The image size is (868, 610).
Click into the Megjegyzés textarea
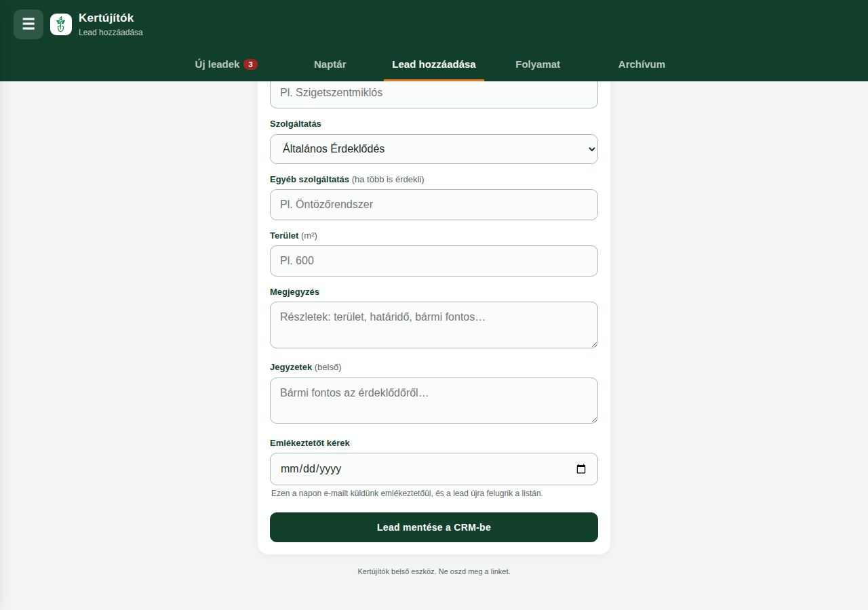point(434,325)
